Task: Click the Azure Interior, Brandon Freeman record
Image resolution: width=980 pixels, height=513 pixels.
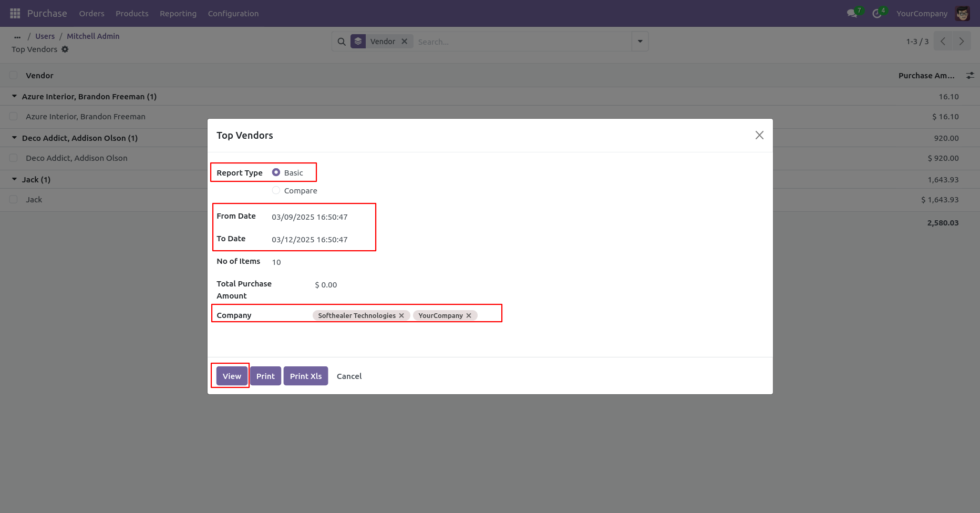Action: pos(86,117)
